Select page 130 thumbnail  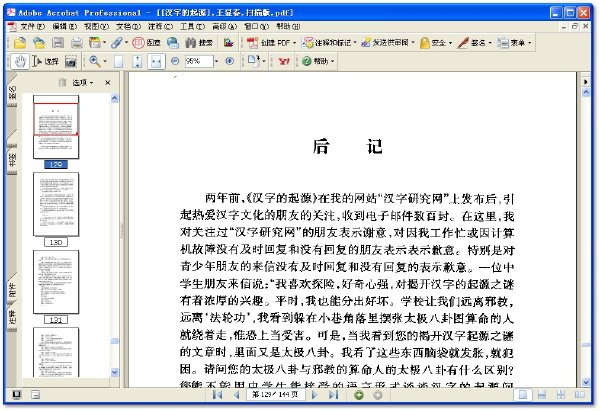[56, 204]
